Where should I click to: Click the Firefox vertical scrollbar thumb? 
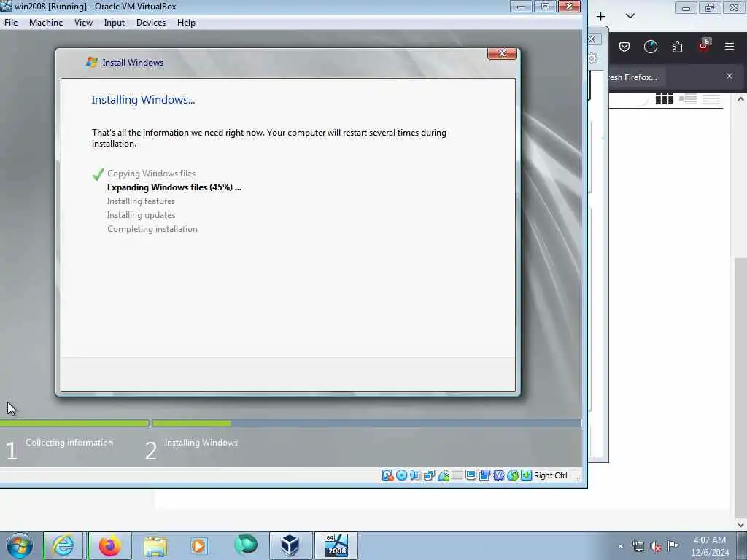click(741, 388)
